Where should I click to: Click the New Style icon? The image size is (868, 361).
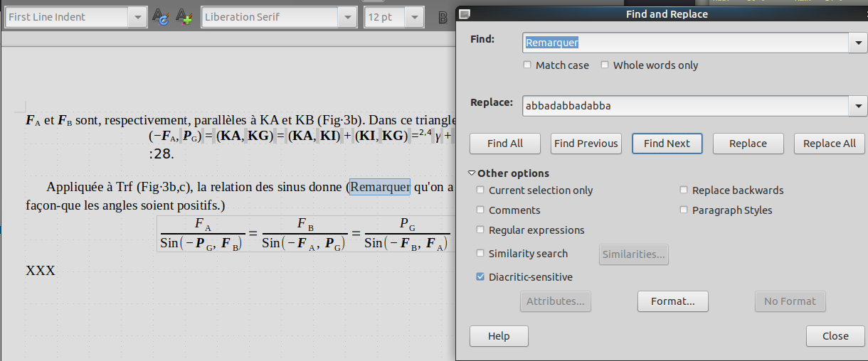coord(184,17)
